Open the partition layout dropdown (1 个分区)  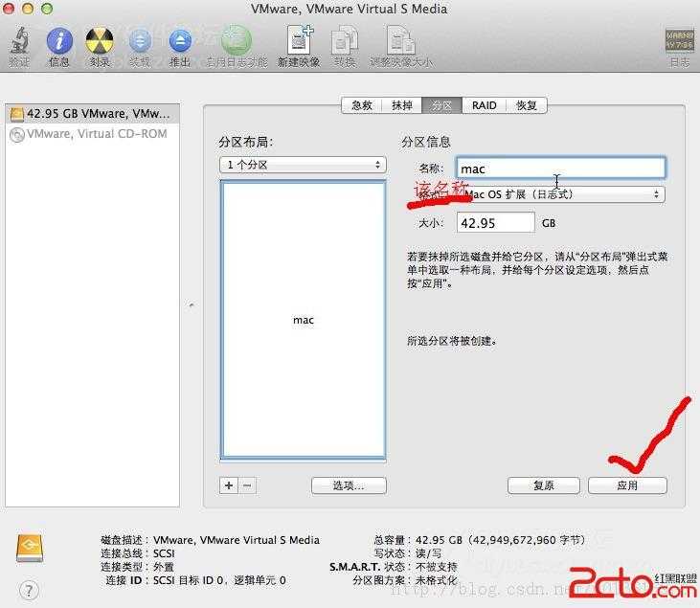click(303, 165)
